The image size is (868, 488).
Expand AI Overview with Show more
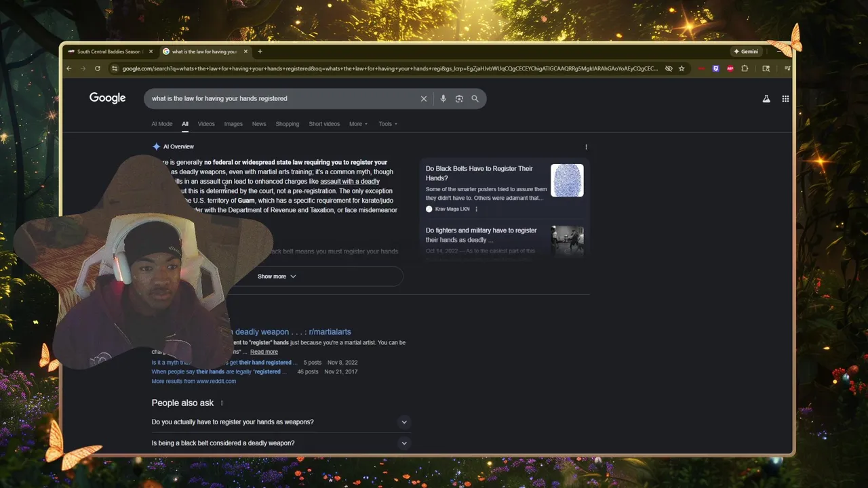[277, 277]
